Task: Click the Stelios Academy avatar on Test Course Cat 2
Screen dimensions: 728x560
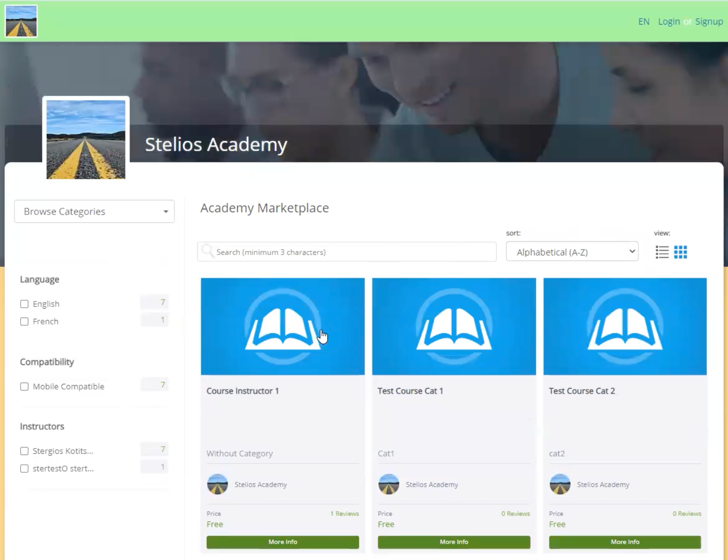Action: 560,484
